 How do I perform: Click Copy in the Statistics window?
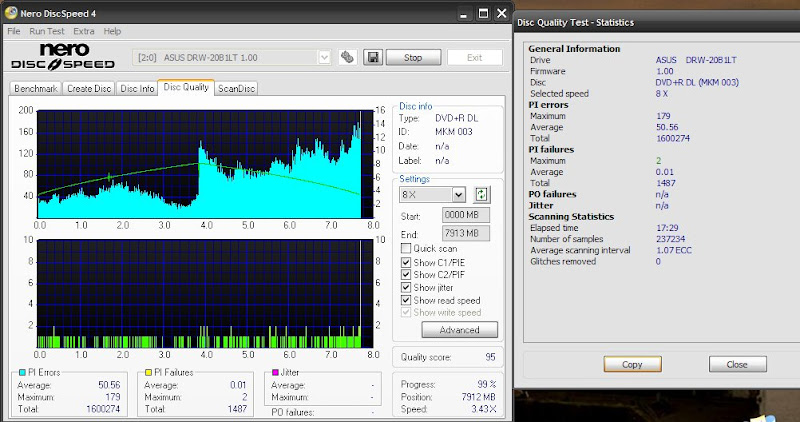coord(632,364)
